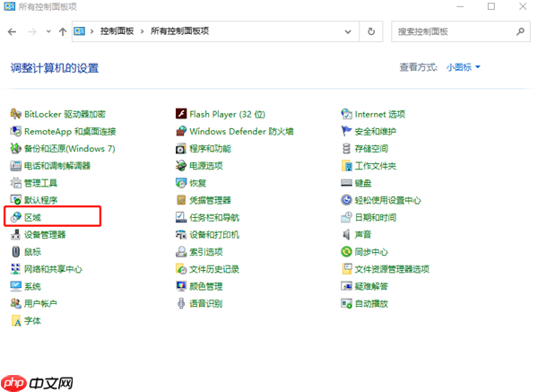This screenshot has width=538, height=392.
Task: Click the 区域 globe icon
Action: [16, 217]
